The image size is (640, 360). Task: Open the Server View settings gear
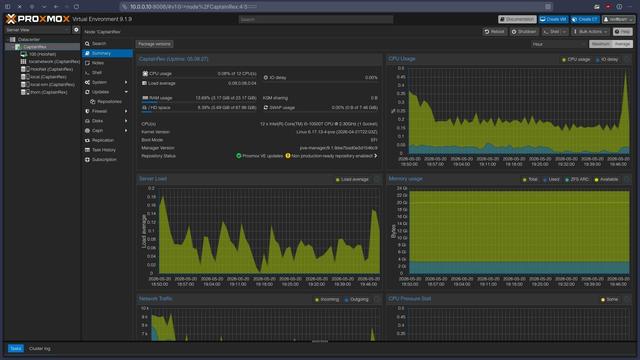click(76, 30)
